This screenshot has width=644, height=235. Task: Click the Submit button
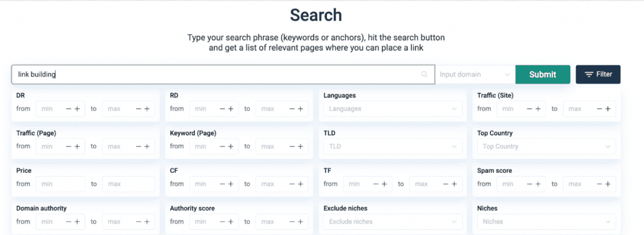(543, 74)
